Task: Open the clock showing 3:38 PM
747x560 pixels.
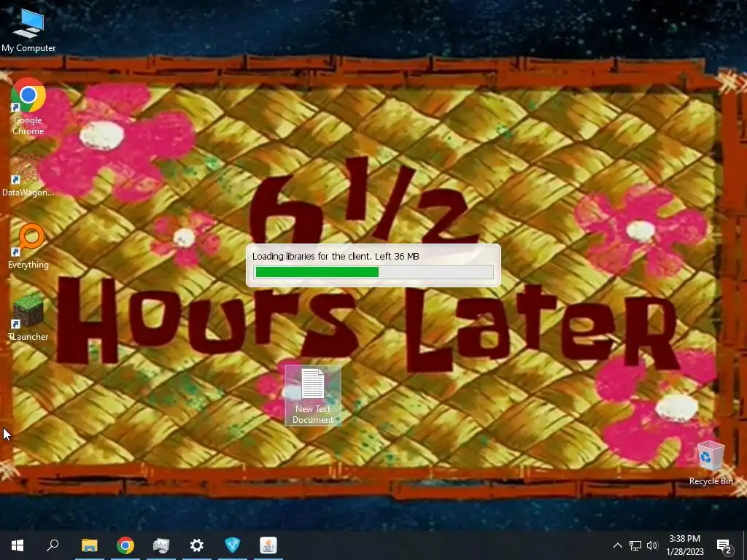Action: (x=684, y=545)
